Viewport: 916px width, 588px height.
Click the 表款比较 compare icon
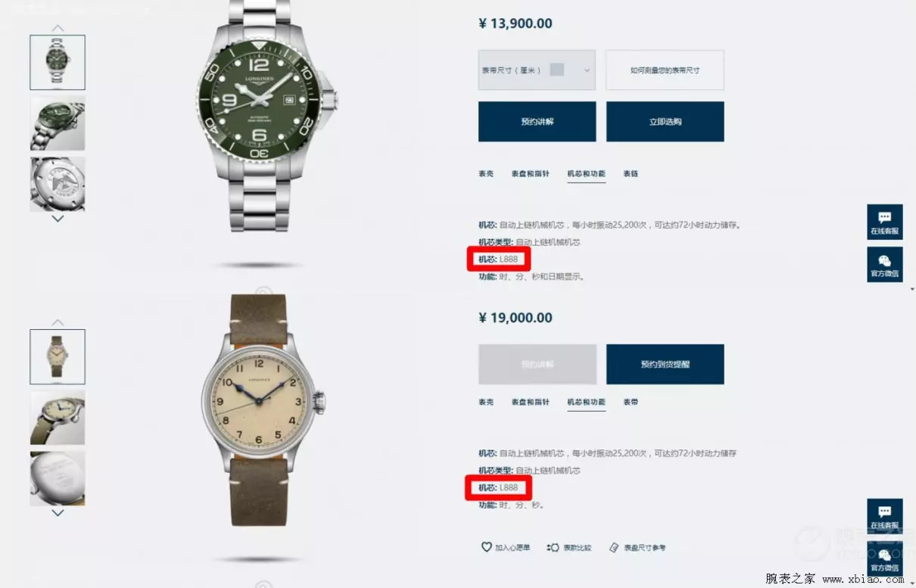[x=553, y=547]
